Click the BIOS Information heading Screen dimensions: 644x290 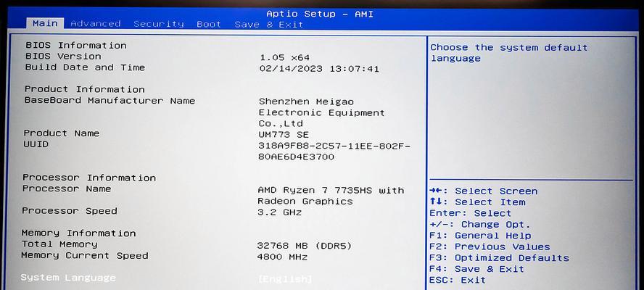[76, 45]
